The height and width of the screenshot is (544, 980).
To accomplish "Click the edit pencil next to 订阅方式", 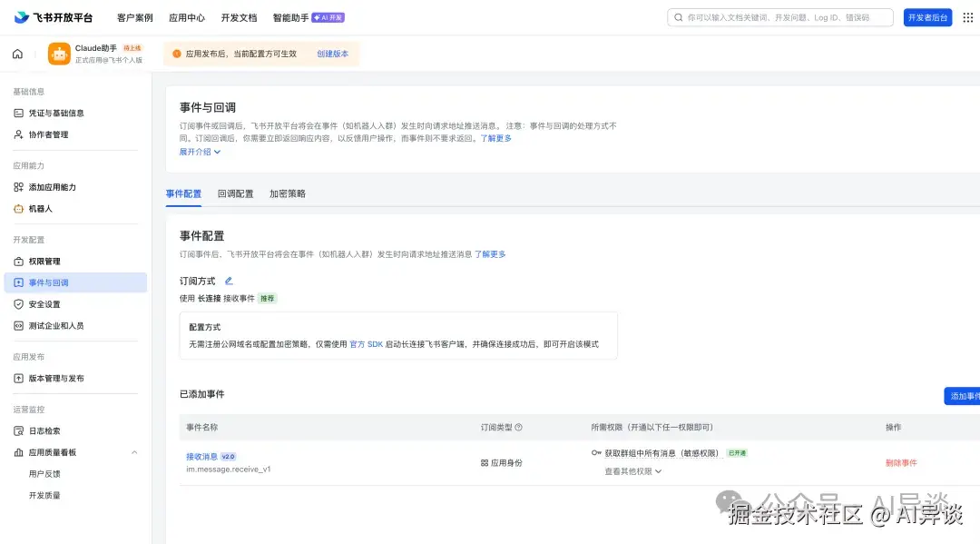I will pyautogui.click(x=229, y=281).
